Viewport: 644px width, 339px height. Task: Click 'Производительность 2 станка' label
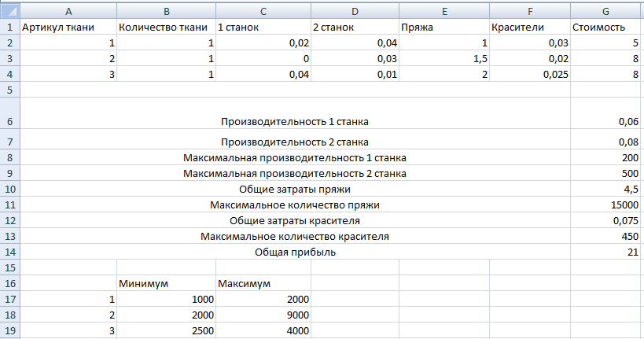295,142
